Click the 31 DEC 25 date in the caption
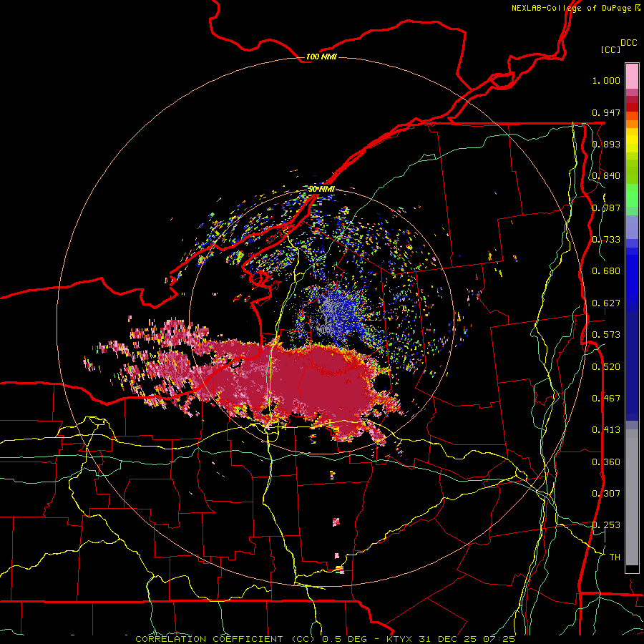Image resolution: width=644 pixels, height=644 pixels. [x=448, y=639]
